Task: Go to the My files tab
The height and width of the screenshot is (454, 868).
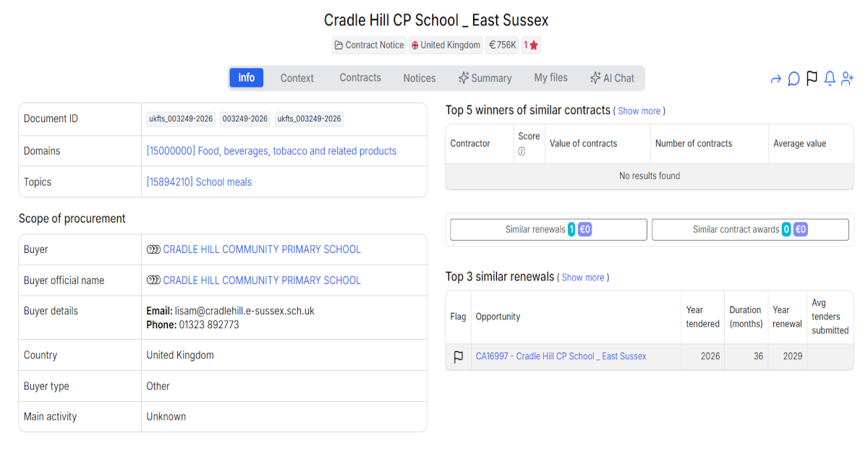Action: point(550,77)
